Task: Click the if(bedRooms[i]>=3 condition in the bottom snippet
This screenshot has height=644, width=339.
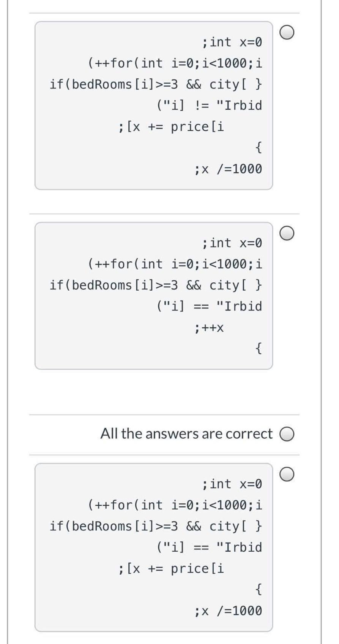Action: (156, 526)
